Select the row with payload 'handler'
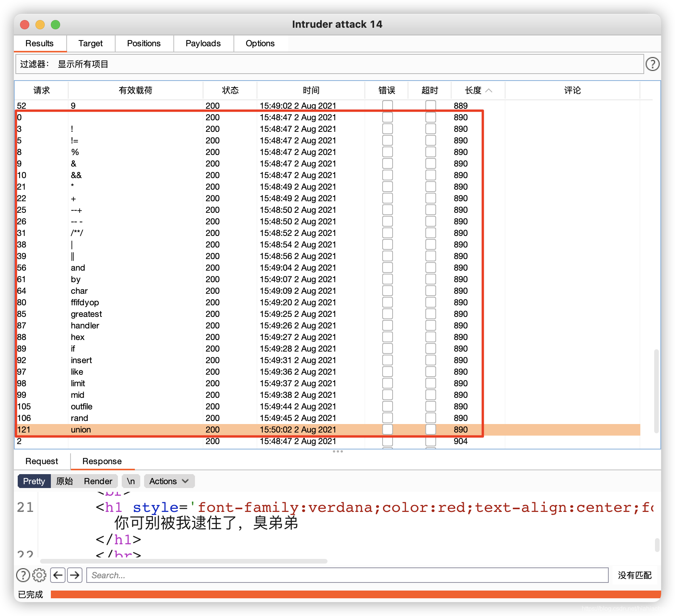The image size is (675, 616). click(x=328, y=325)
